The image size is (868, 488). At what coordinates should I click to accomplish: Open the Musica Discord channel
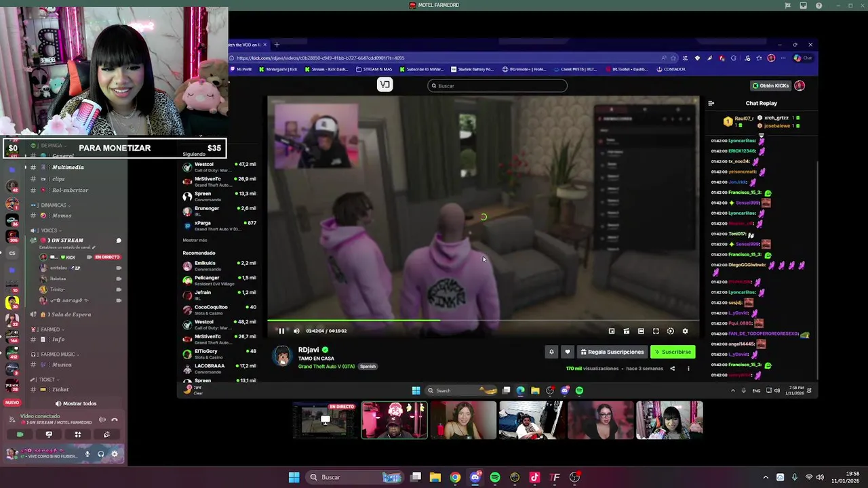[x=62, y=365]
